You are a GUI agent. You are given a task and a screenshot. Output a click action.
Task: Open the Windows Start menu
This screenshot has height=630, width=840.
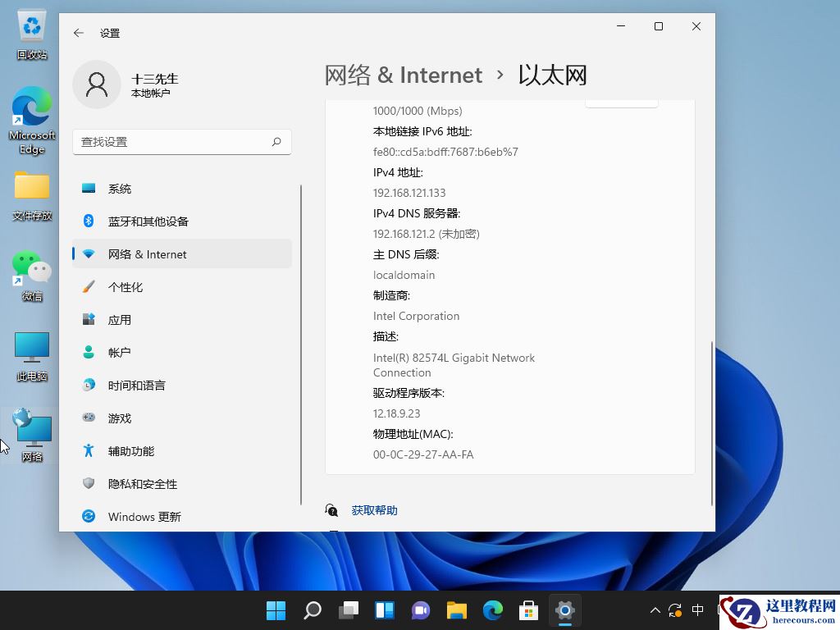click(276, 610)
